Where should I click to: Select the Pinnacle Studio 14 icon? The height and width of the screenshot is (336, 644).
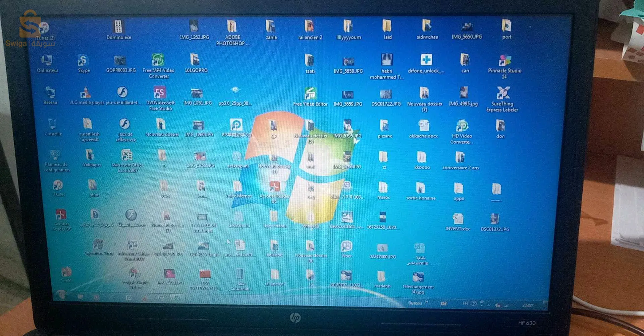coord(504,61)
